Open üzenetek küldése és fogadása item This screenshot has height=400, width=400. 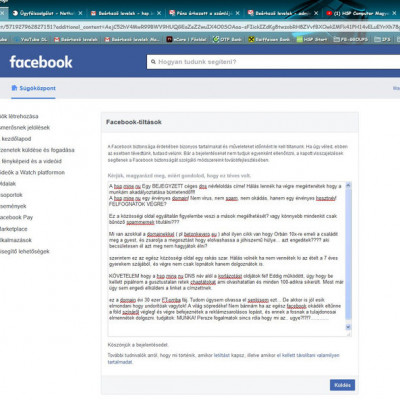point(37,150)
